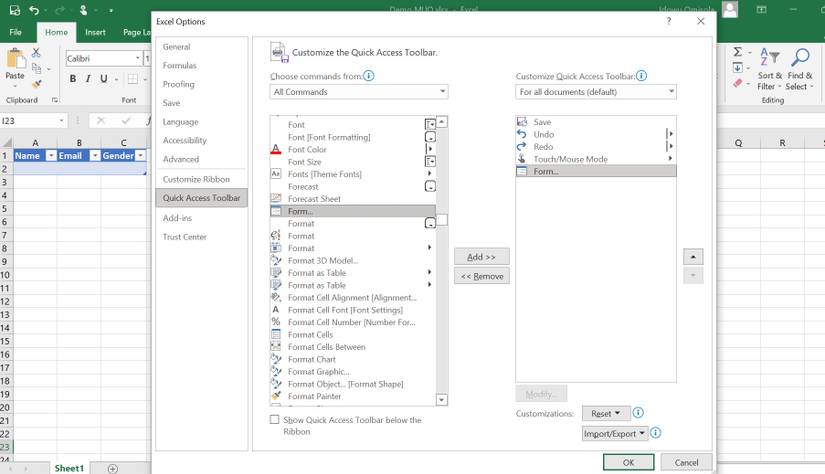Open Find & Select magnifier
Screen dimensions: 825x474
800,69
